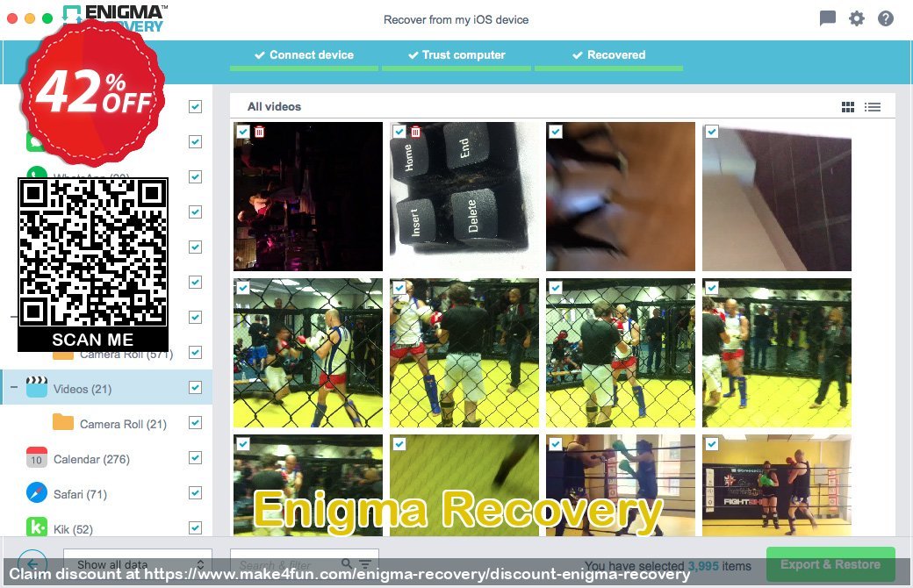Image resolution: width=913 pixels, height=588 pixels.
Task: Click the Safari compass icon
Action: click(x=37, y=492)
